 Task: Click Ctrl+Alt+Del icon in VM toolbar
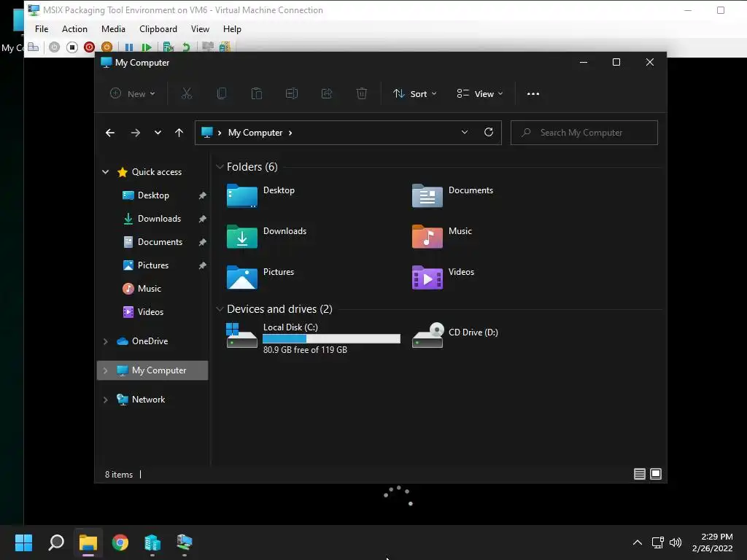[x=34, y=47]
